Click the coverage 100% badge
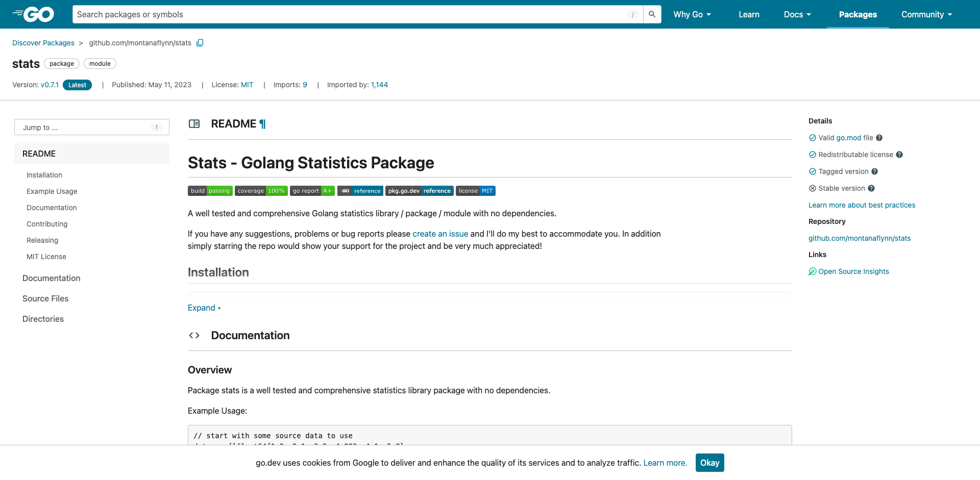980x480 pixels. point(261,191)
